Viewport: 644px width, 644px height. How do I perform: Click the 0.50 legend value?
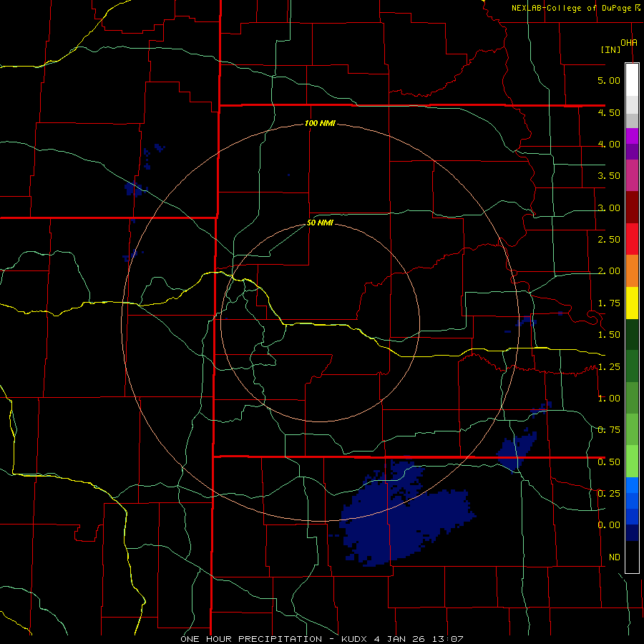point(609,462)
